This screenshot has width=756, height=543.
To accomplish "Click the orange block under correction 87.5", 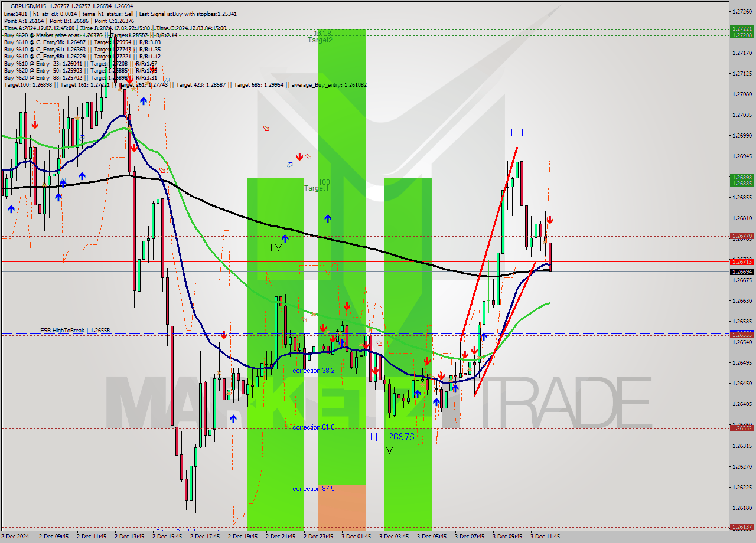I will click(x=342, y=507).
